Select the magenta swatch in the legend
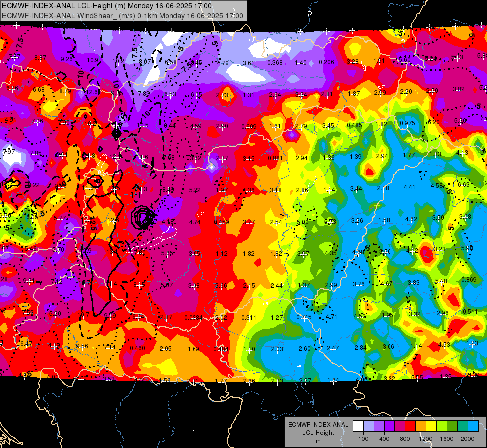 click(400, 426)
